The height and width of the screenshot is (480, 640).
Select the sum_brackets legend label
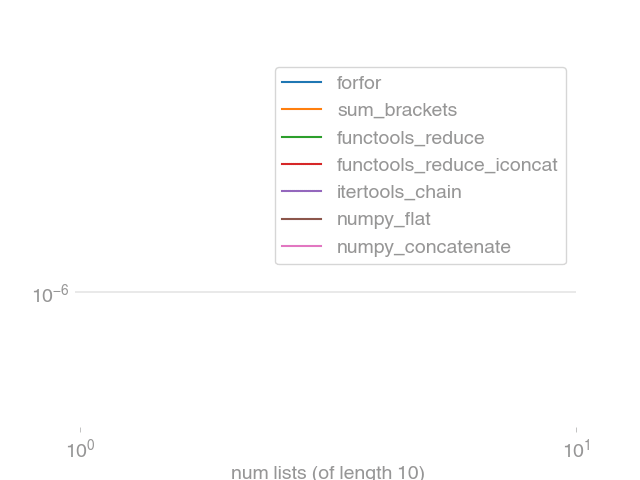pyautogui.click(x=397, y=110)
